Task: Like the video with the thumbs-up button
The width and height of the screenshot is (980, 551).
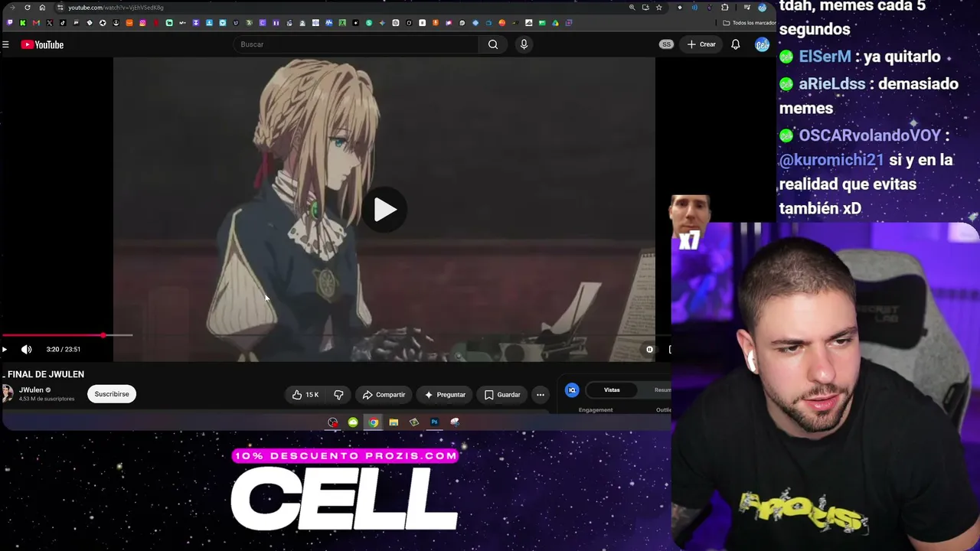Action: tap(305, 395)
